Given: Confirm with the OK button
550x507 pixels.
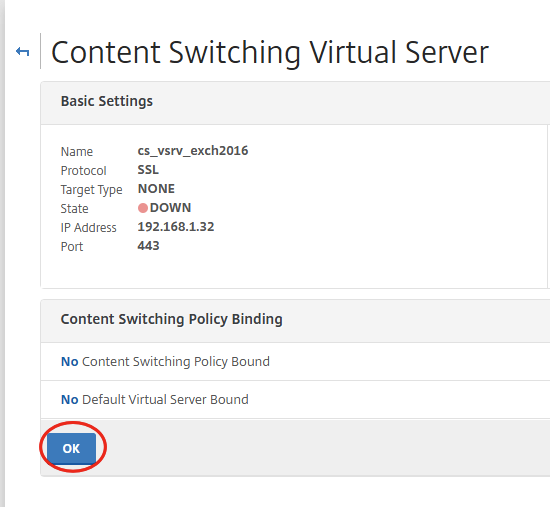Looking at the screenshot, I should point(71,448).
